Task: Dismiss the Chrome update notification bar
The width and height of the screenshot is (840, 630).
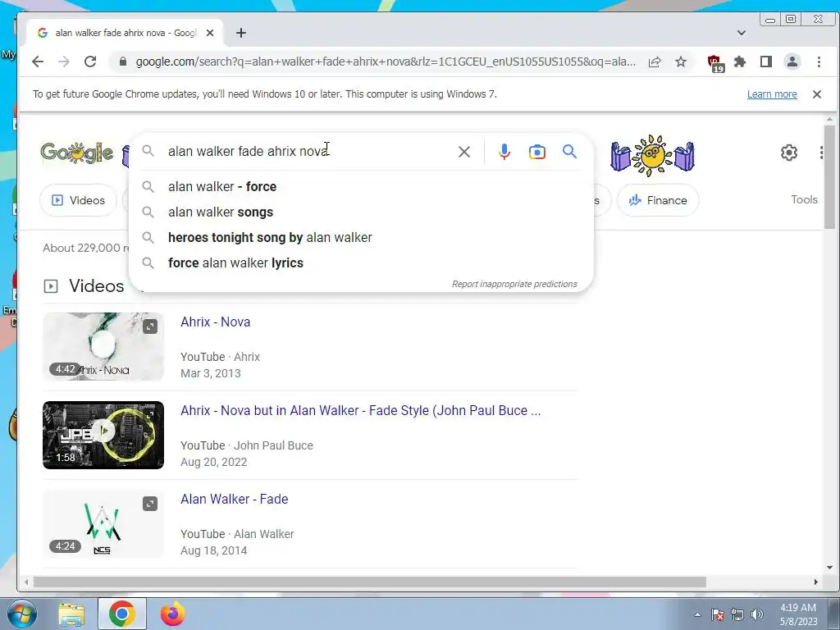Action: tap(817, 94)
